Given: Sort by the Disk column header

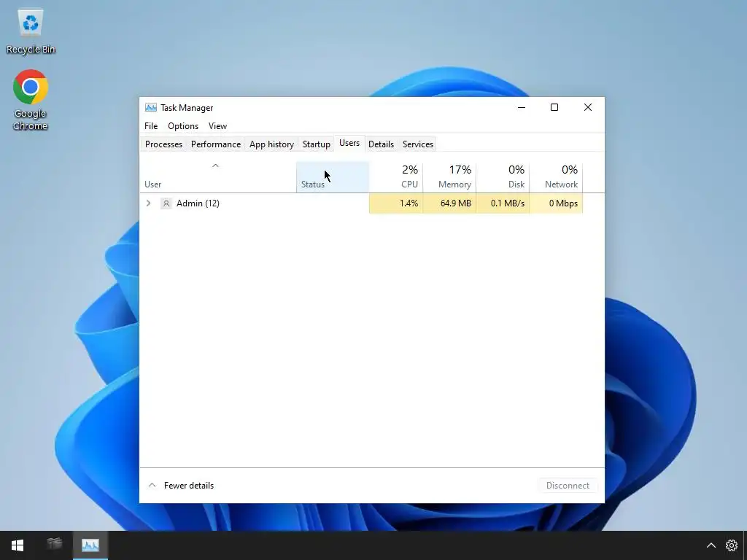Looking at the screenshot, I should (x=503, y=177).
